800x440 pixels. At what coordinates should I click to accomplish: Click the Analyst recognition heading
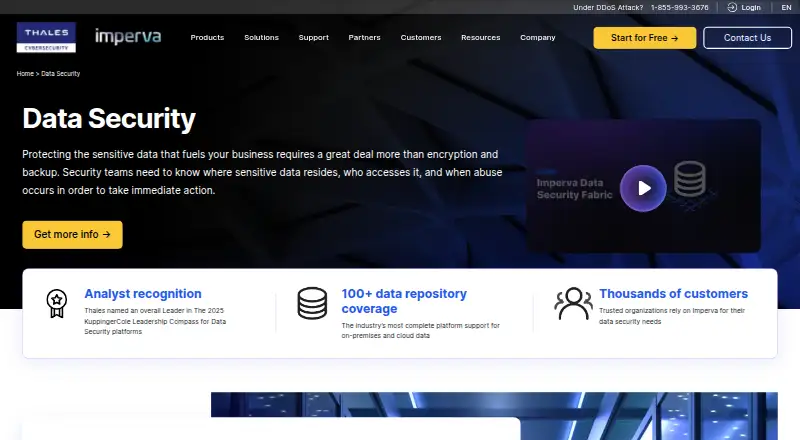point(143,294)
